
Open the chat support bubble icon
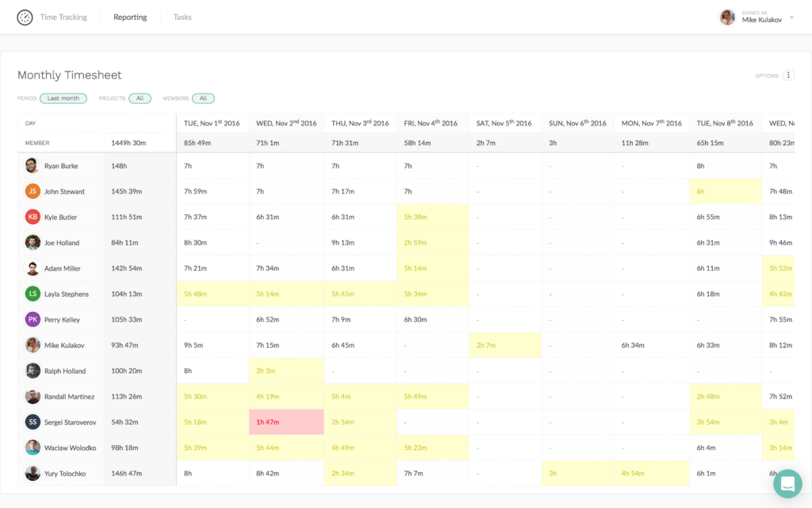coord(787,483)
